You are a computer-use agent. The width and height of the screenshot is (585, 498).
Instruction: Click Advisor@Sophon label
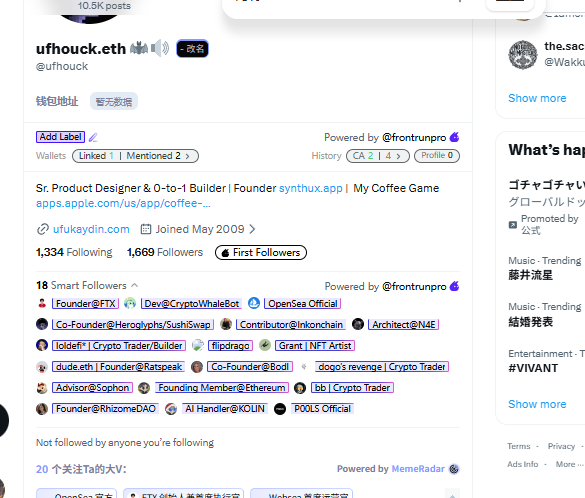point(92,388)
